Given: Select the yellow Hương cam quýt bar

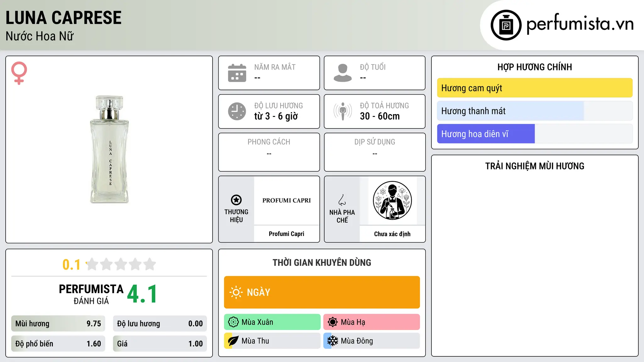Looking at the screenshot, I should click(x=535, y=88).
